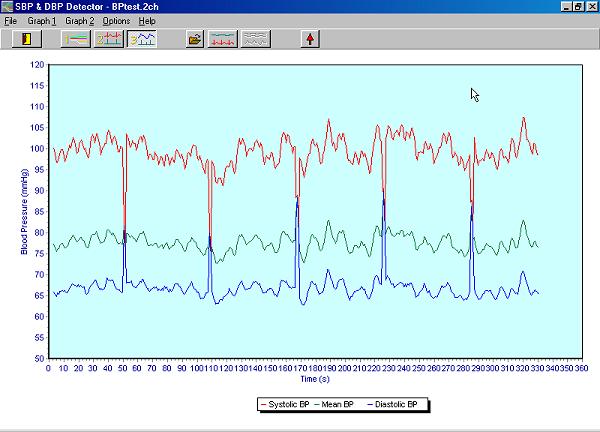The image size is (600, 432).
Task: Click the open file folder icon
Action: tap(195, 39)
